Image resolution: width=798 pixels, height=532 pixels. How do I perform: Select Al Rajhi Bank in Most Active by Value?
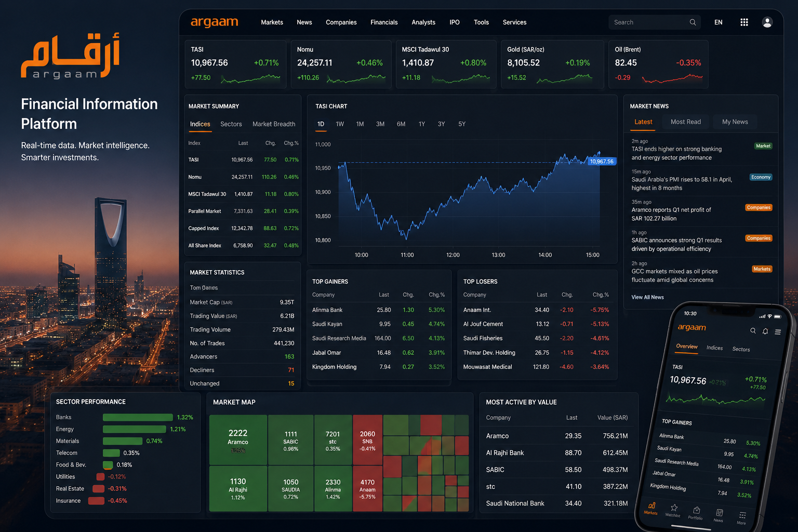click(557, 453)
